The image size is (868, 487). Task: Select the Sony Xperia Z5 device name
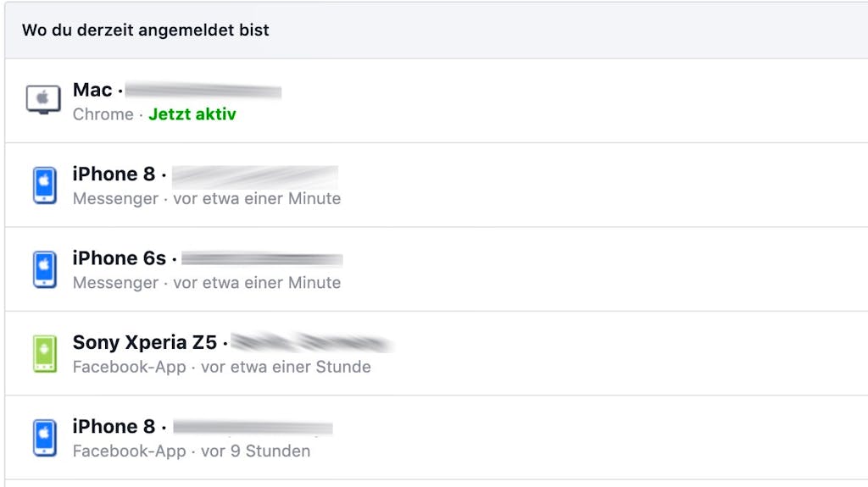point(144,342)
